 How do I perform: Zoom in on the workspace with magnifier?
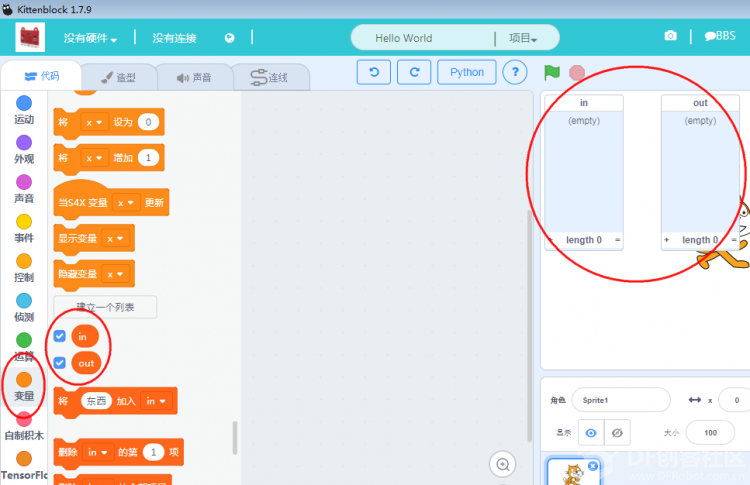click(502, 464)
